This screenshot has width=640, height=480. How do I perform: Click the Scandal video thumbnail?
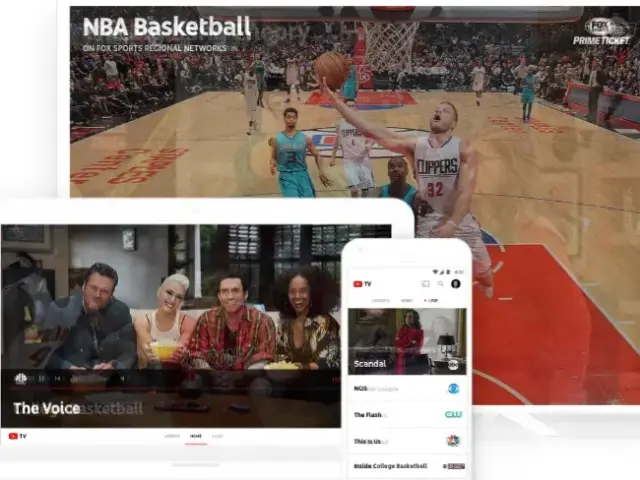point(407,335)
